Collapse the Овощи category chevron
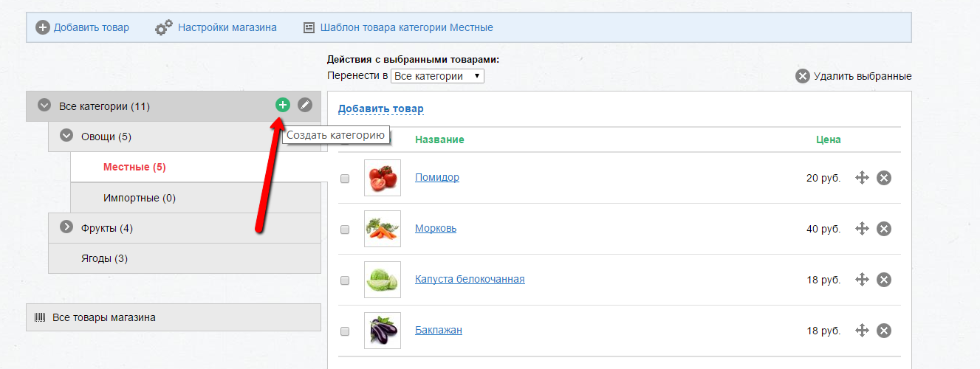This screenshot has height=369, width=980. tap(66, 136)
